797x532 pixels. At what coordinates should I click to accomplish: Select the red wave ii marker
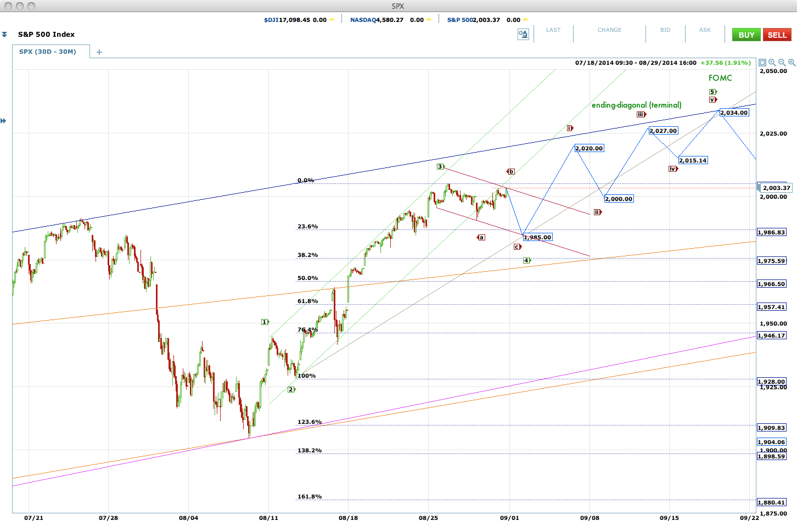(597, 212)
